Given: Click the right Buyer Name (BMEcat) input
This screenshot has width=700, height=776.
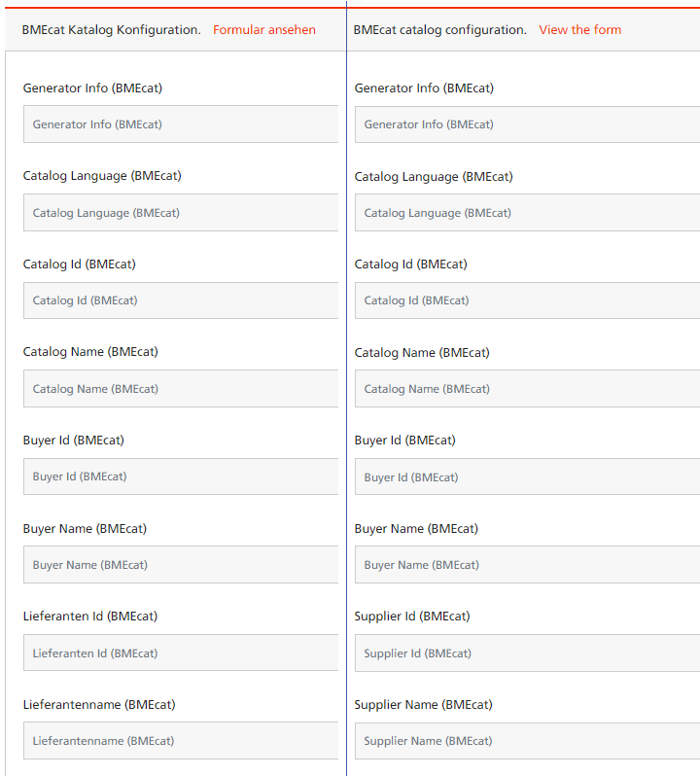Looking at the screenshot, I should click(526, 565).
